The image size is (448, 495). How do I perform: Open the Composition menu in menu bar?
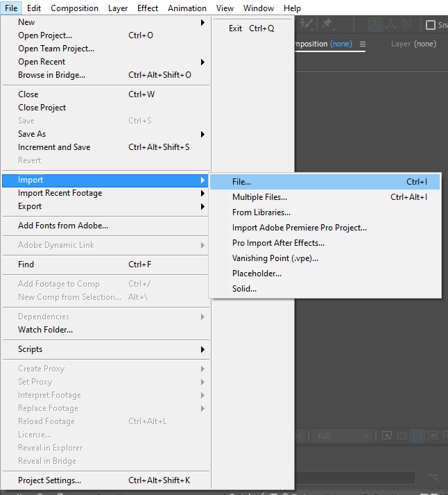tap(74, 8)
